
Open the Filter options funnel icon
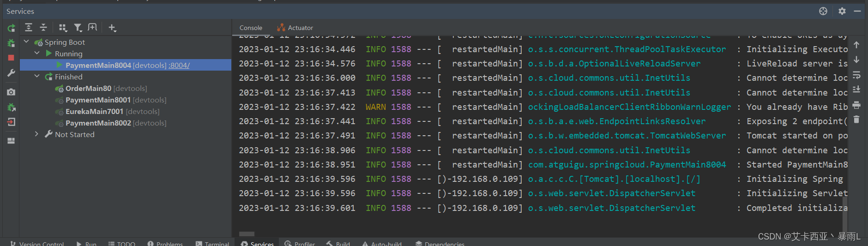[78, 28]
